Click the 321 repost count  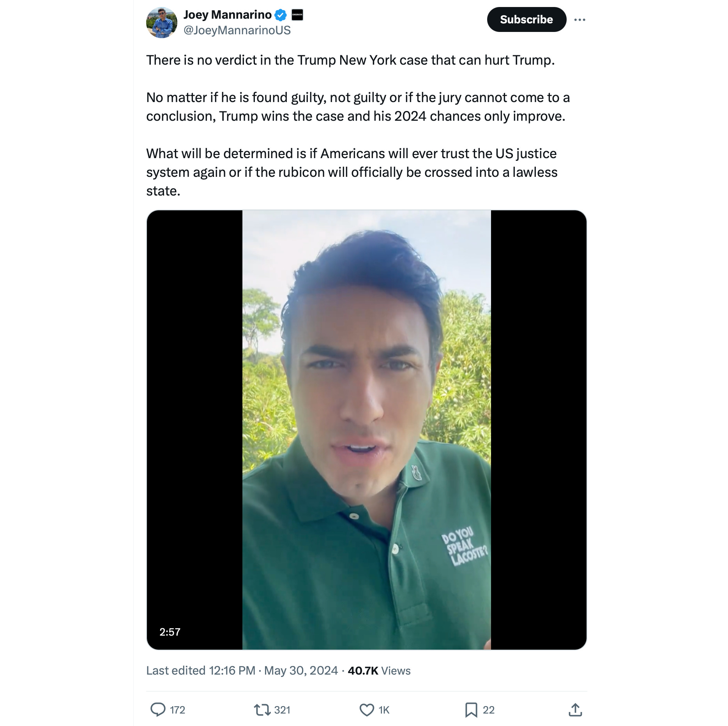[x=282, y=710]
